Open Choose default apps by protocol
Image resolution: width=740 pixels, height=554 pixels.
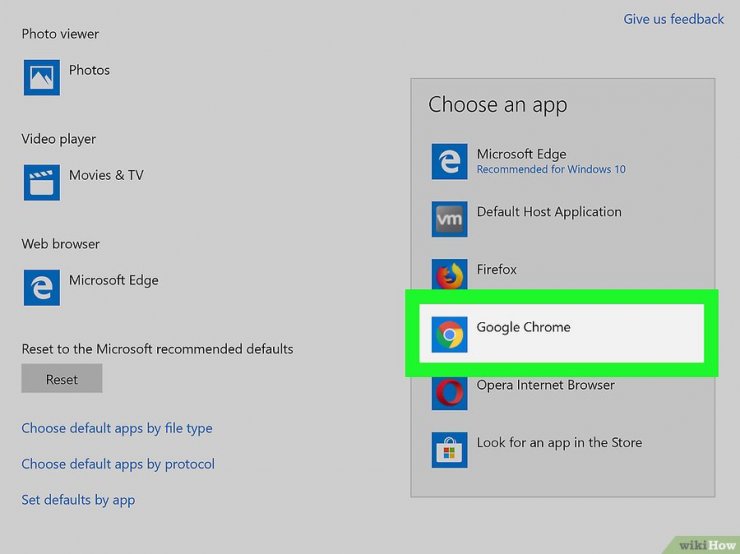(x=118, y=464)
